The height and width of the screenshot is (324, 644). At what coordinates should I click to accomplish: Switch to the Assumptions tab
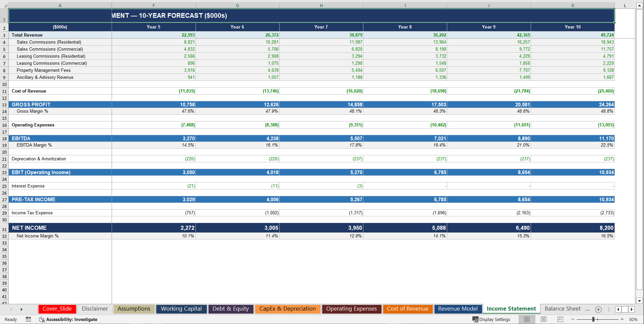pos(134,309)
